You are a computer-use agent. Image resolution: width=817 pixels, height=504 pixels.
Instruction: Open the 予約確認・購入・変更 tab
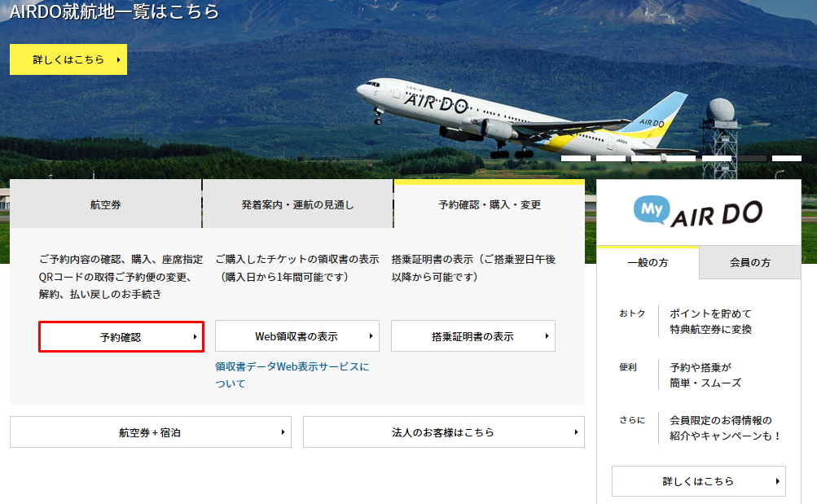point(490,204)
